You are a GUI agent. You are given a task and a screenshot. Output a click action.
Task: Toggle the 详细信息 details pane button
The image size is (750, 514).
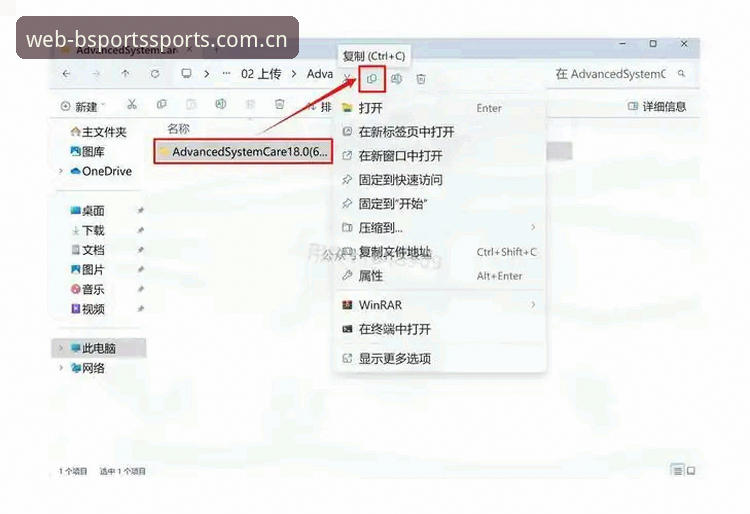(657, 107)
